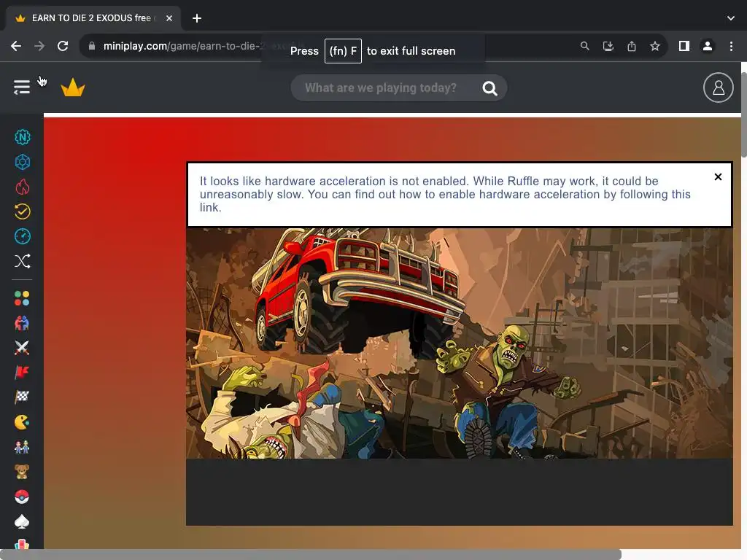
Task: Expand the tab search dropdown arrow
Action: [731, 18]
